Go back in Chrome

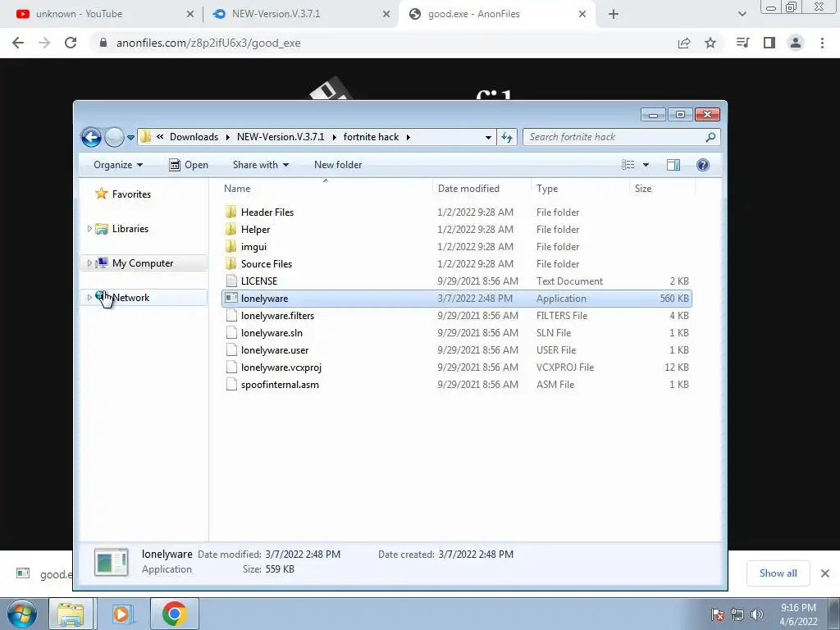pos(18,43)
